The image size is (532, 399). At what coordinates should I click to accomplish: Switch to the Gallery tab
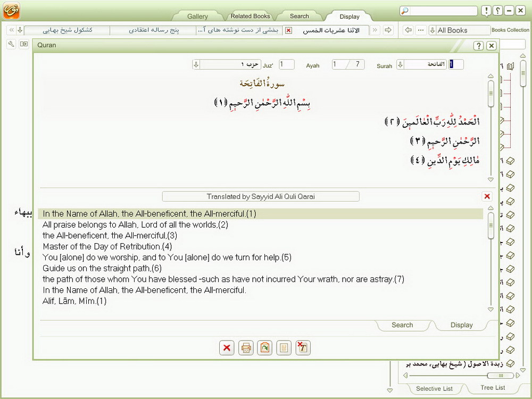(197, 16)
